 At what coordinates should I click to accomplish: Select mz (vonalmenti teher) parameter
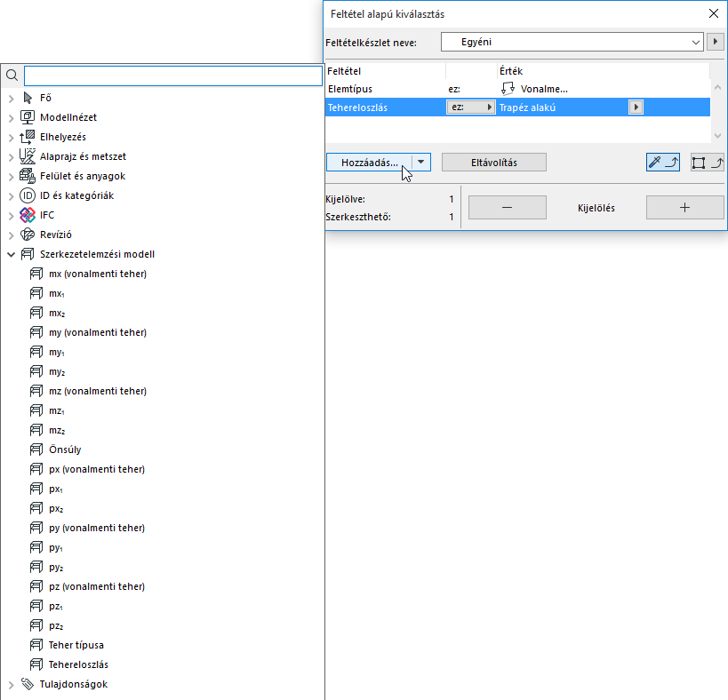point(98,391)
